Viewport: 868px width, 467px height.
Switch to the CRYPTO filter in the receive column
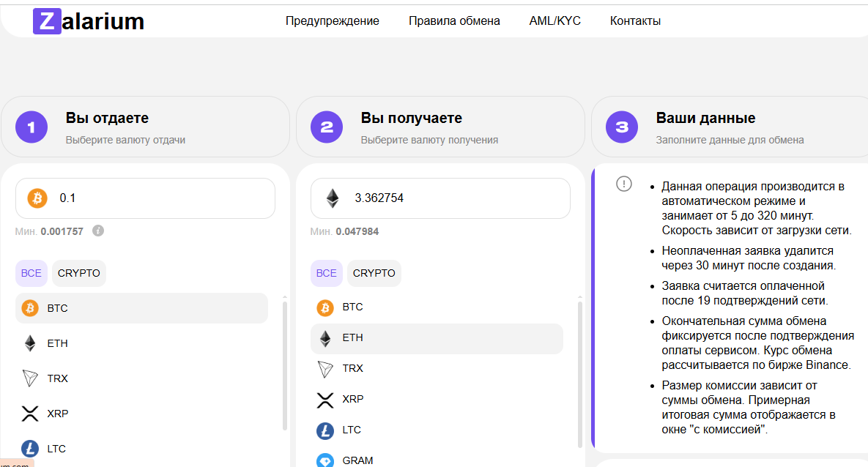click(x=374, y=273)
